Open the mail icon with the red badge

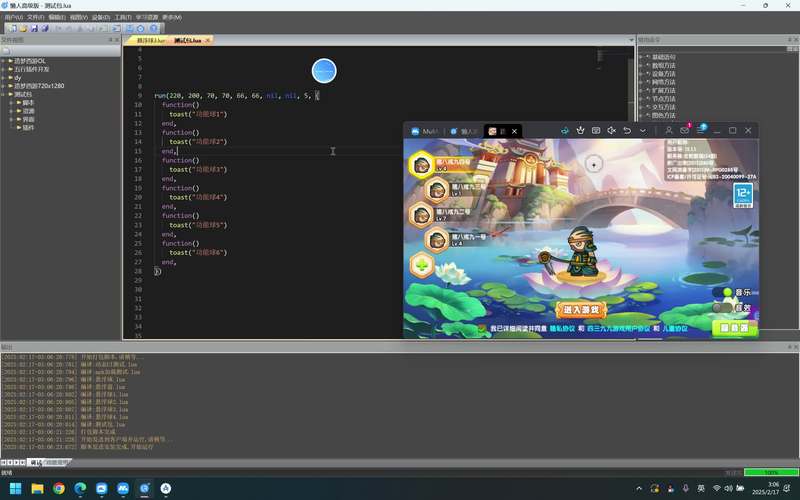[x=685, y=130]
